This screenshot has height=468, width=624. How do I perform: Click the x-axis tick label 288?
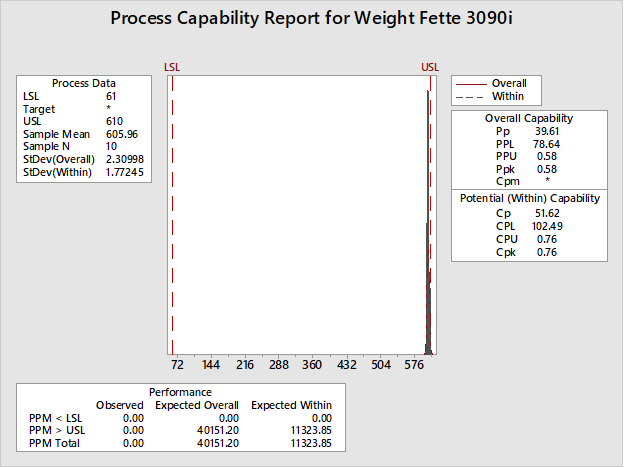coord(279,365)
